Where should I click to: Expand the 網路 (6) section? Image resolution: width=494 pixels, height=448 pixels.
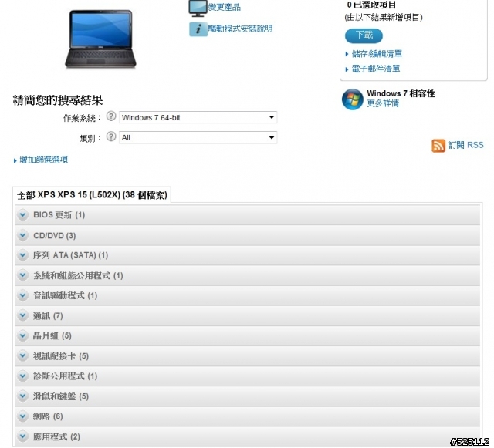click(247, 416)
